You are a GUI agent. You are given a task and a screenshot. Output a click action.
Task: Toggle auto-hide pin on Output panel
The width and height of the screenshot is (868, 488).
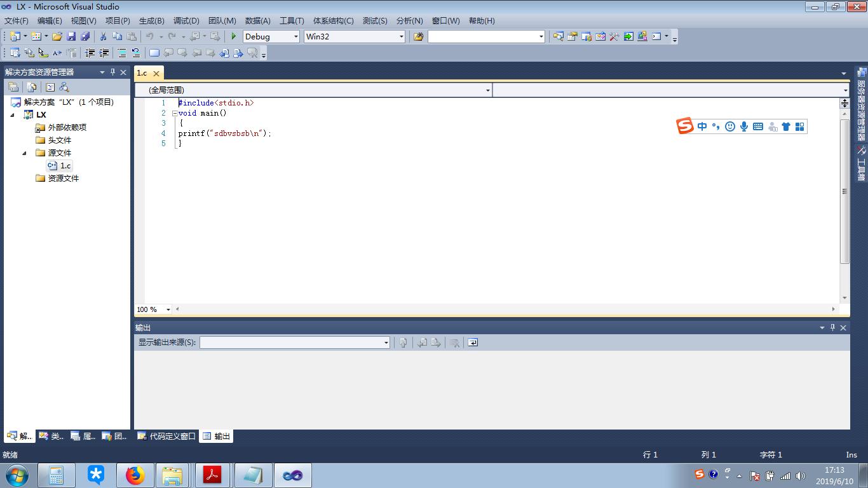pyautogui.click(x=832, y=327)
